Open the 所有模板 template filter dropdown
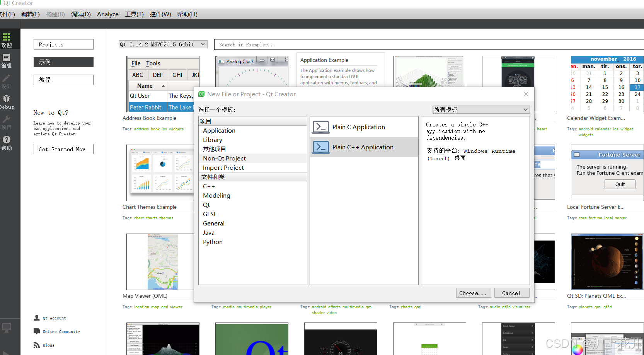Viewport: 644px width, 355px height. pos(481,109)
